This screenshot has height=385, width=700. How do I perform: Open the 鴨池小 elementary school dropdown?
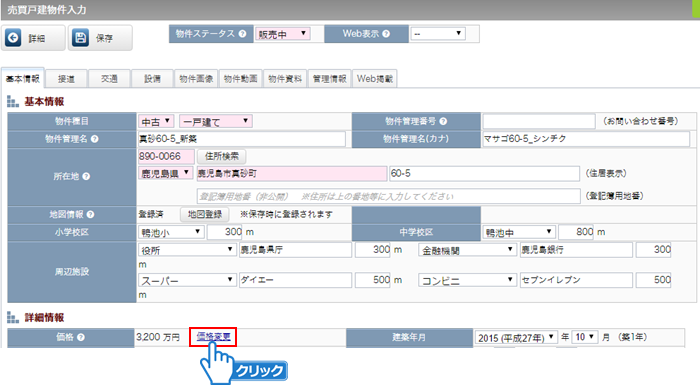tap(171, 232)
